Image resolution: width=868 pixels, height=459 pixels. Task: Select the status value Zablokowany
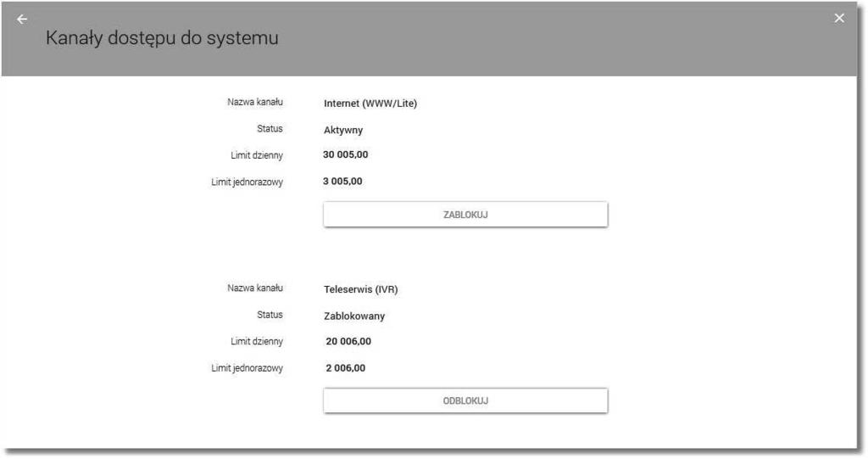354,316
